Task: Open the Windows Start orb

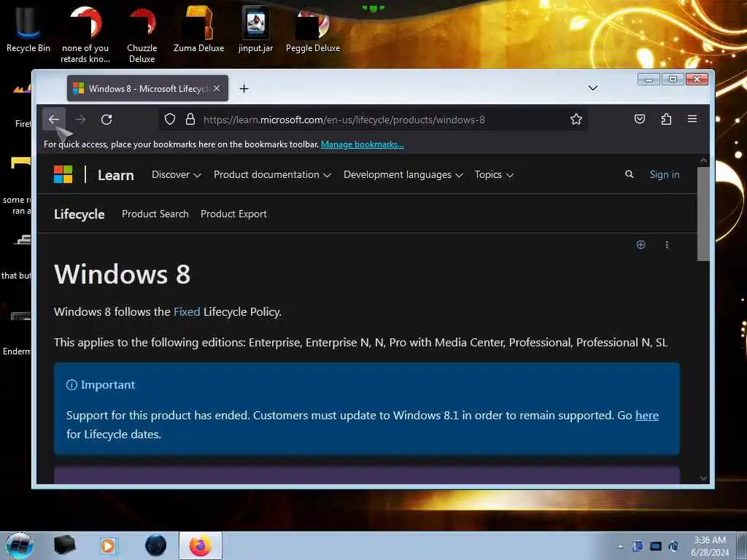Action: coord(19,545)
